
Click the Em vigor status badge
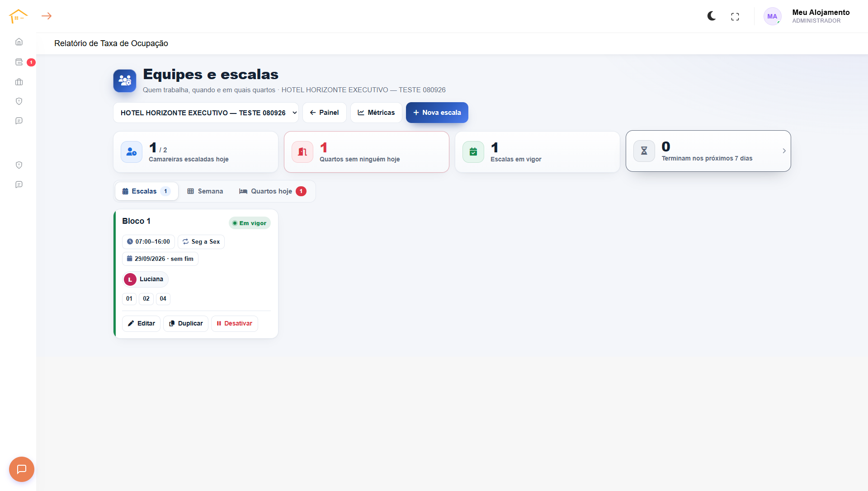coord(250,223)
